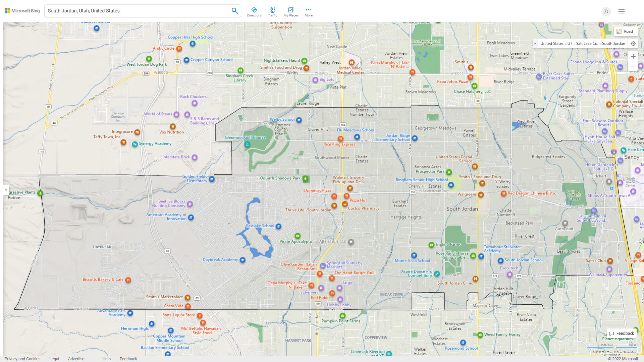
Task: Select Costco Pharmacy map pin
Action: point(344,204)
